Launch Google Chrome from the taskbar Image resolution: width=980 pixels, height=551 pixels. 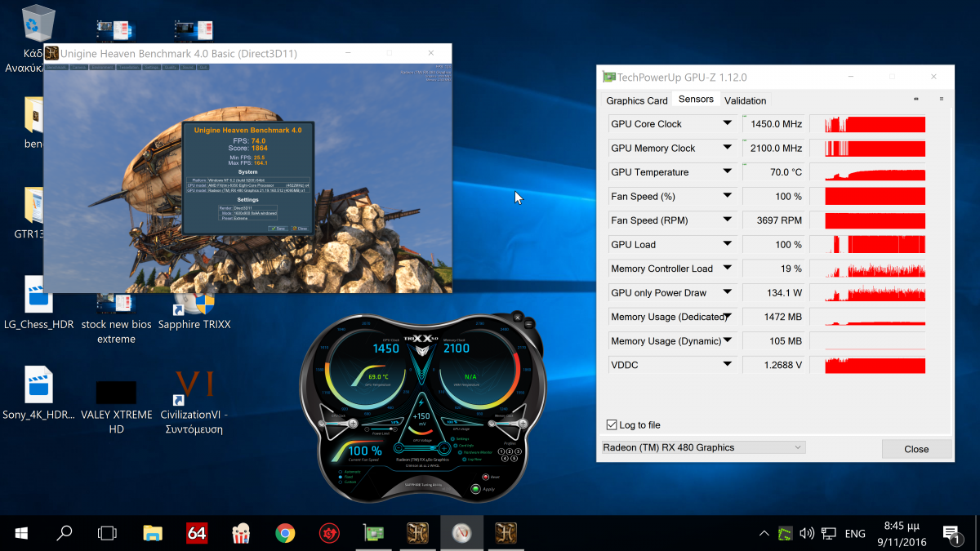[x=285, y=533]
